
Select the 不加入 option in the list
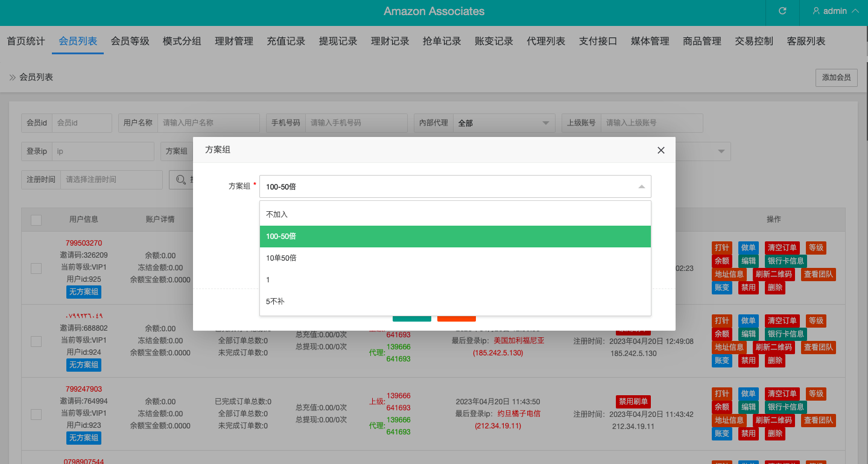click(454, 214)
